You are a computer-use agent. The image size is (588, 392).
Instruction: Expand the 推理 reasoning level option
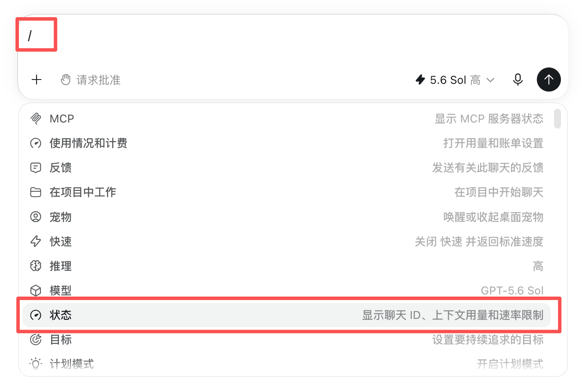point(287,266)
